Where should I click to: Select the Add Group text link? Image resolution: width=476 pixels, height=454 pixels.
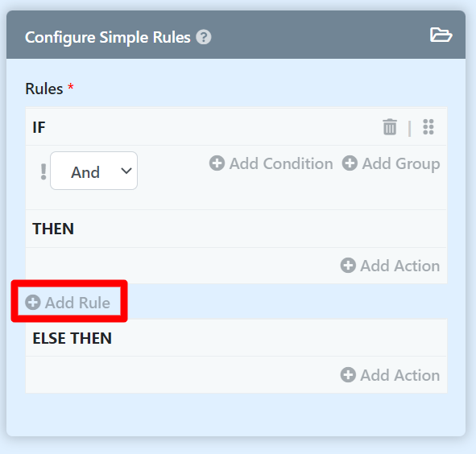tap(401, 164)
